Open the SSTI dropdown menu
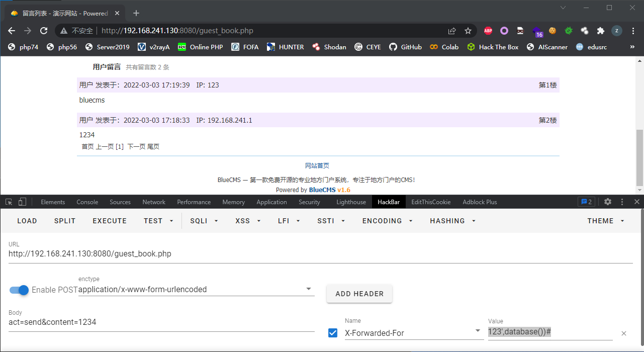Image resolution: width=644 pixels, height=352 pixels. point(331,221)
